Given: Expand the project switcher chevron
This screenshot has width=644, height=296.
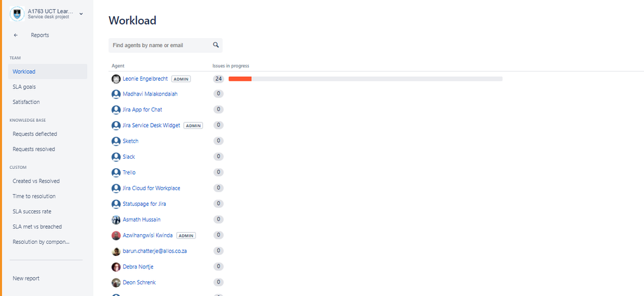Looking at the screenshot, I should [81, 14].
